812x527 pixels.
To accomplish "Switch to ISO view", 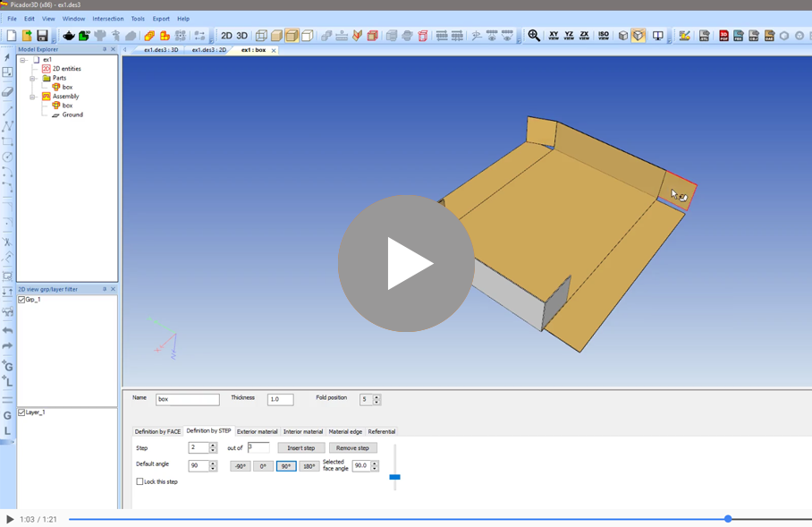I will [x=604, y=35].
